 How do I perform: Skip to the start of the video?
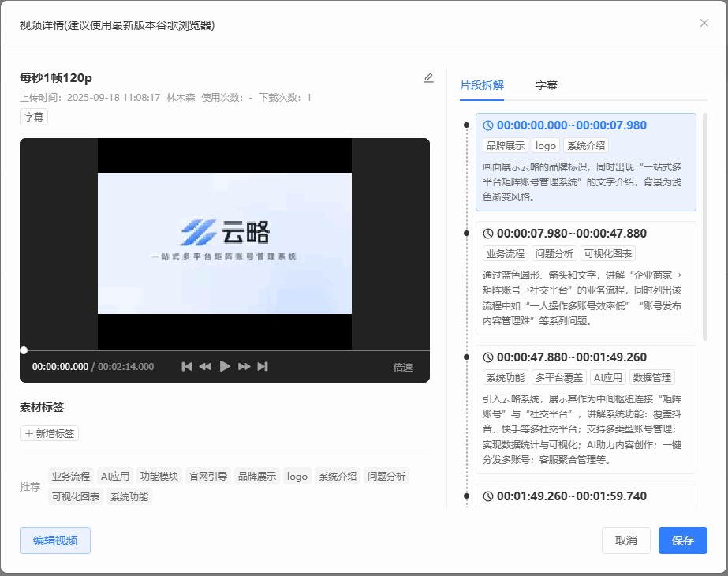[x=187, y=366]
